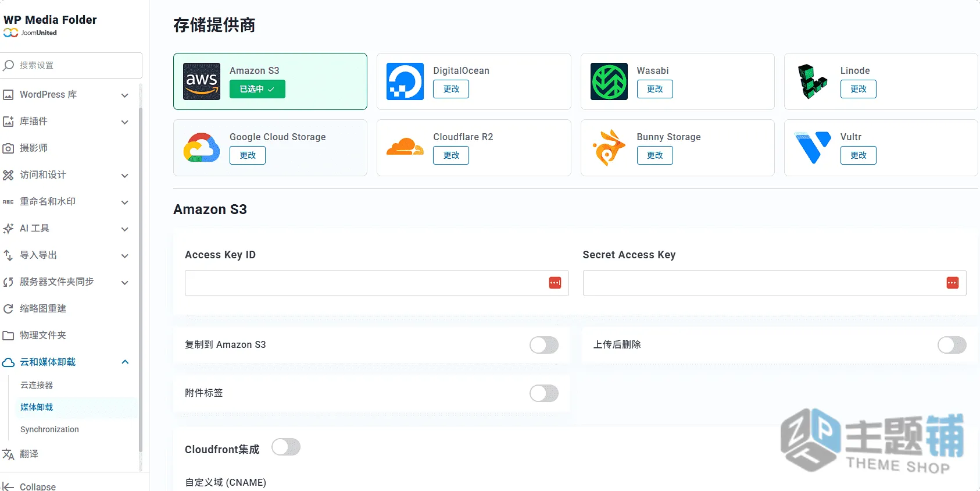Collapse 云和媒体卸载 menu chevron
This screenshot has height=491, width=980.
(x=125, y=362)
